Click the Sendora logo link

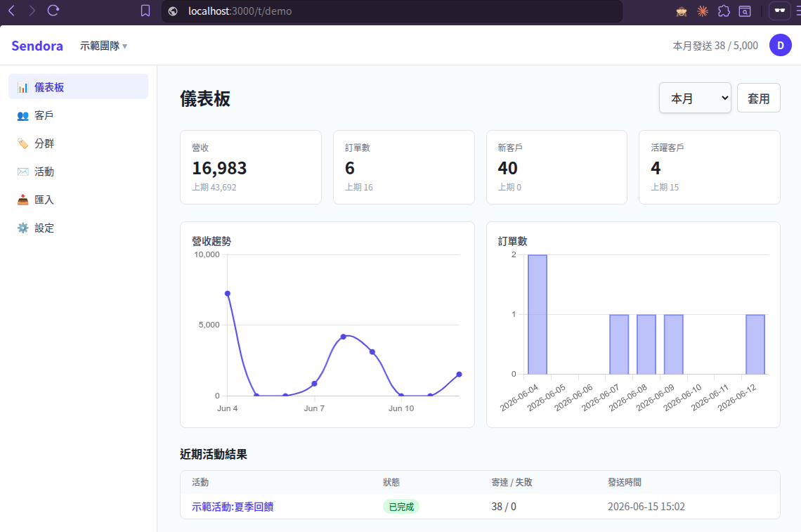(x=37, y=46)
